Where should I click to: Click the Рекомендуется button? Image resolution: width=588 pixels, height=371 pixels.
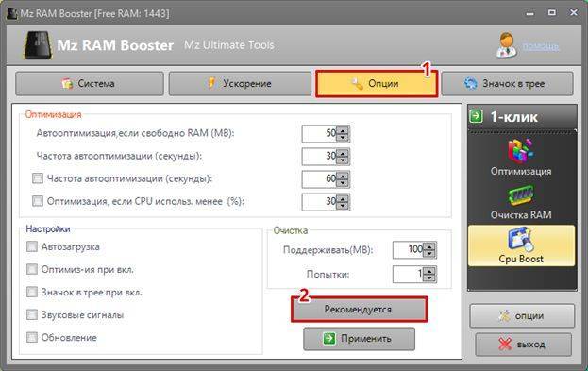tap(359, 310)
